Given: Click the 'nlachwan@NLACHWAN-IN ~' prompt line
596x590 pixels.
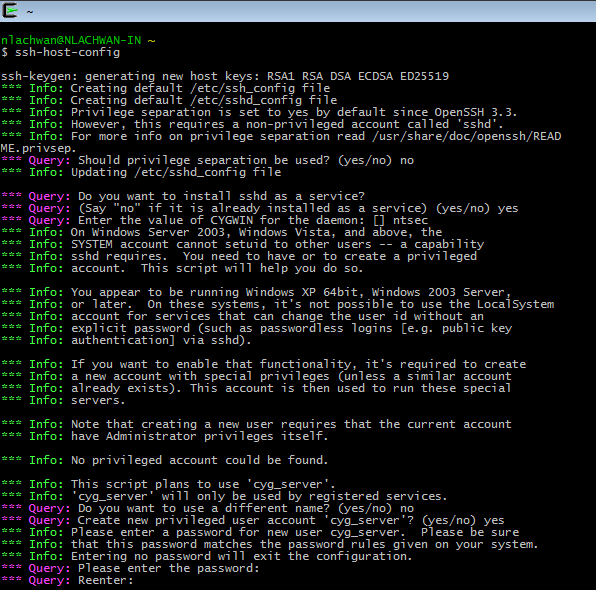Looking at the screenshot, I should coord(78,40).
